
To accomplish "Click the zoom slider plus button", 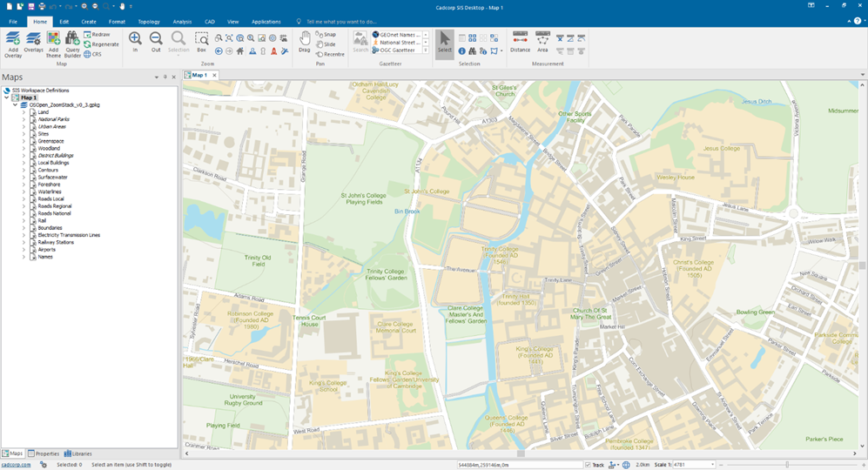I will point(864,465).
